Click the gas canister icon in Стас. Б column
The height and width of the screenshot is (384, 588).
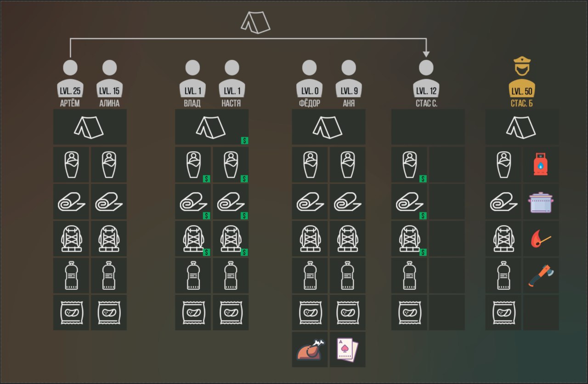pyautogui.click(x=541, y=164)
